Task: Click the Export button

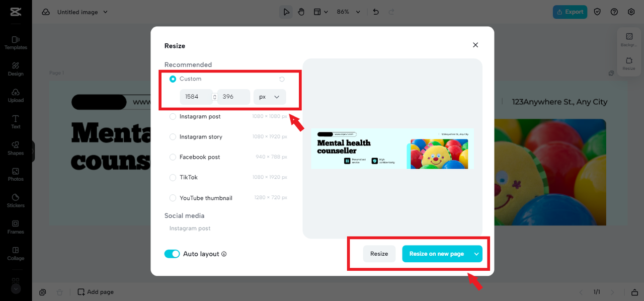Action: pyautogui.click(x=570, y=12)
